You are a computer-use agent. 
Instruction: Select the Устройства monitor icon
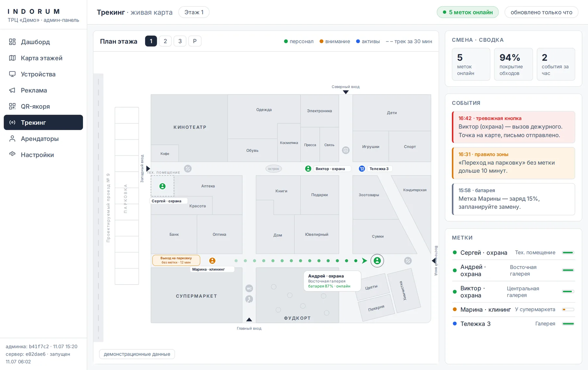12,74
